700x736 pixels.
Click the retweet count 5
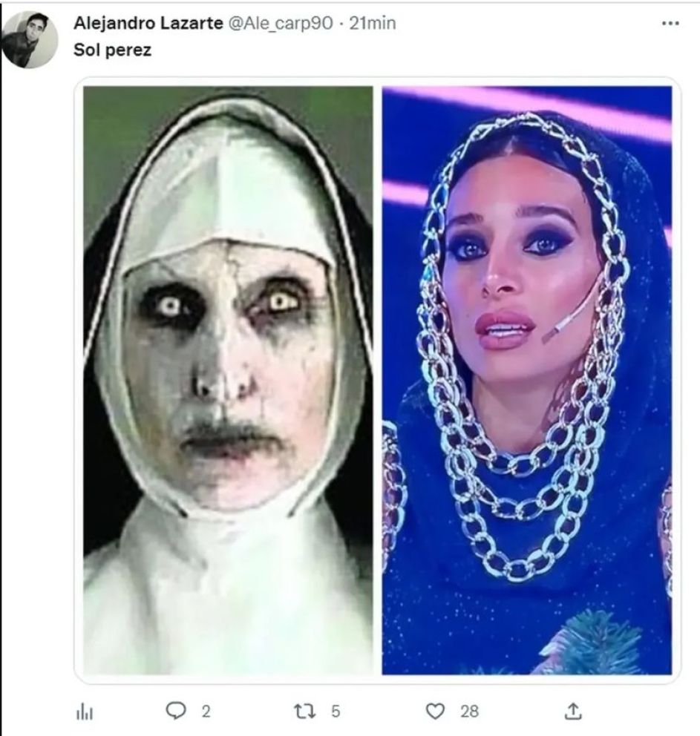[336, 711]
